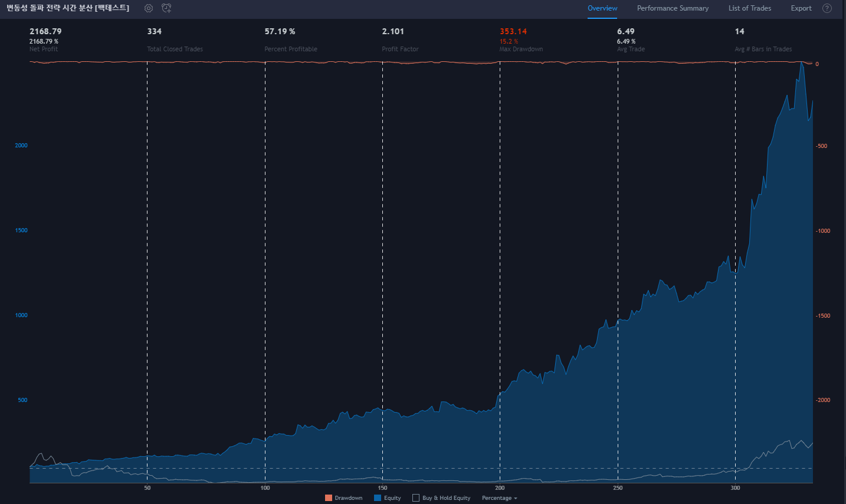Enable the Buy & Hold Equity checkbox
This screenshot has height=504, width=846.
pos(416,498)
